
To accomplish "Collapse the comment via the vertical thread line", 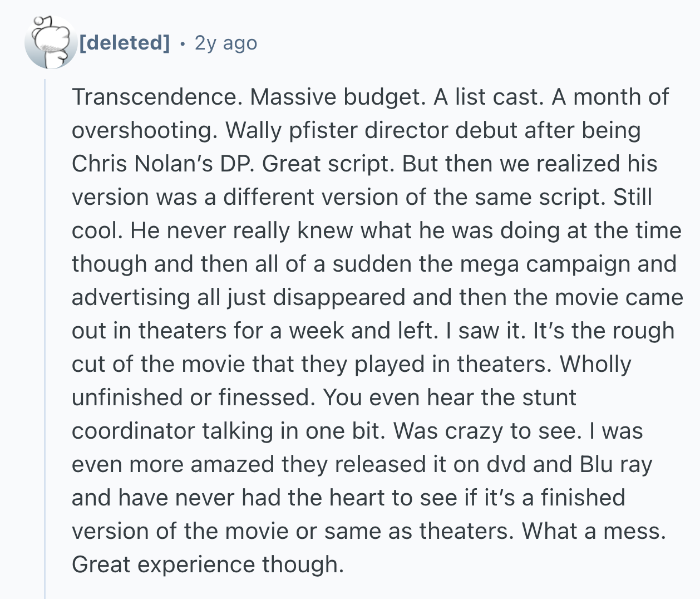I will [x=45, y=334].
